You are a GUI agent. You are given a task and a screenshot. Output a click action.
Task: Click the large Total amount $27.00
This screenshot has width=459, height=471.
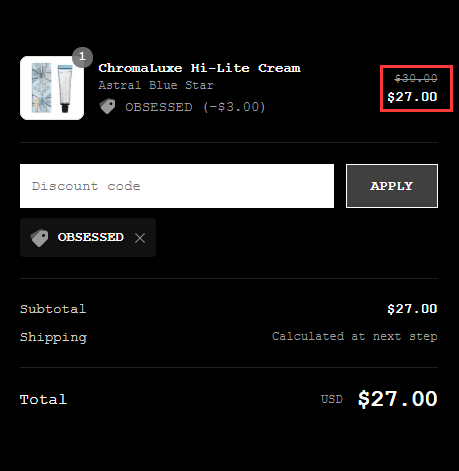tap(397, 399)
